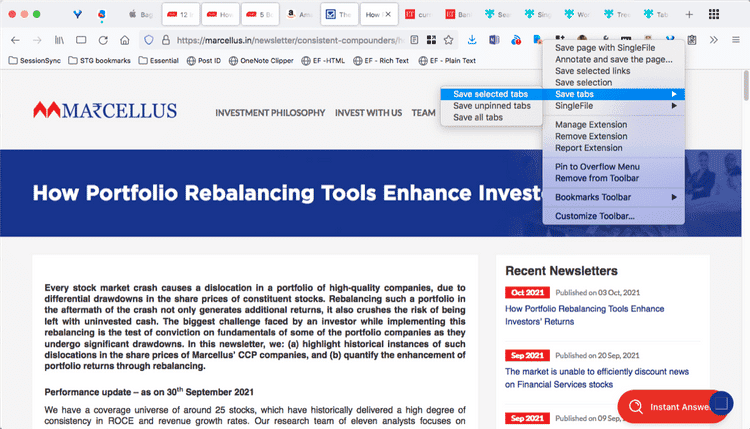Open Investment Philosophy navigation link
Viewport: 750px width, 429px height.
269,113
